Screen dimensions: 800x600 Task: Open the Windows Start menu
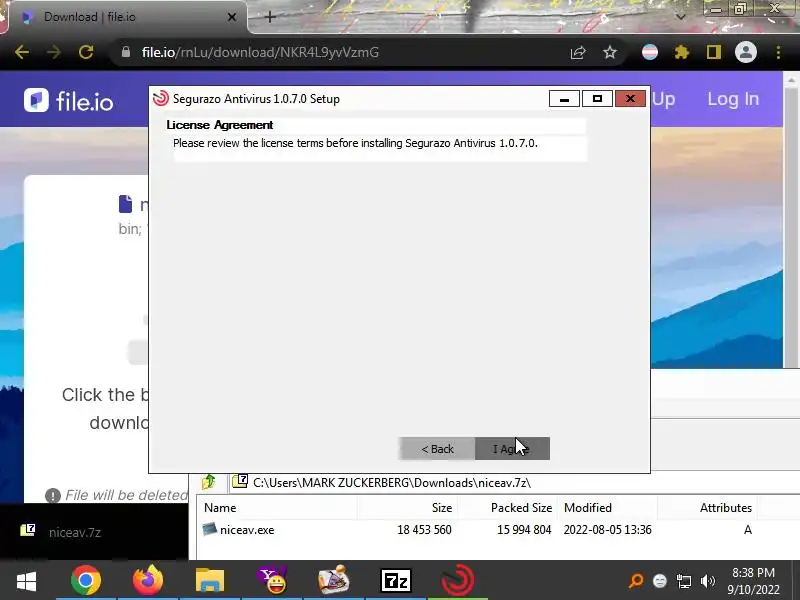click(27, 581)
